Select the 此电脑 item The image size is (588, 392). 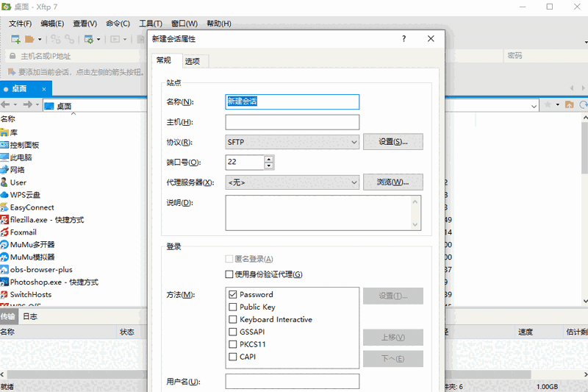point(16,157)
